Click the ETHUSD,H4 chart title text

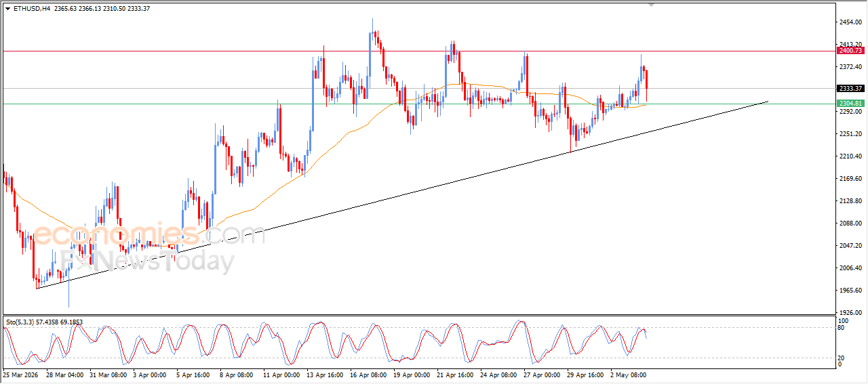click(x=32, y=9)
